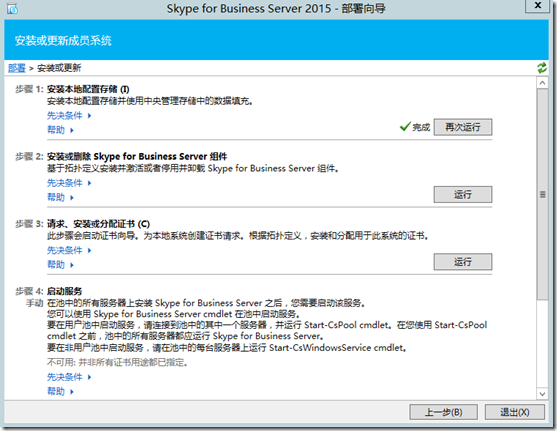Image resolution: width=557 pixels, height=431 pixels.
Task: Click the 不可用 status text in step 4
Action: pyautogui.click(x=117, y=362)
